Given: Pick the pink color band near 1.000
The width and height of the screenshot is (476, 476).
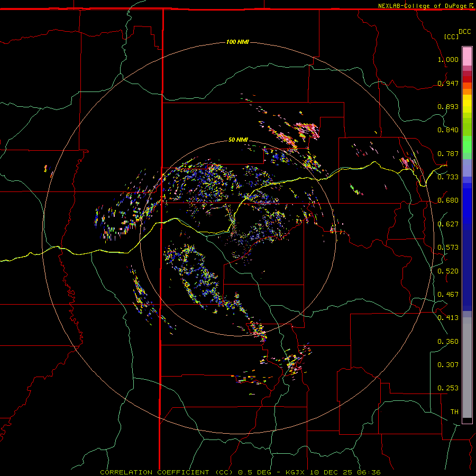Looking at the screenshot, I should [x=467, y=57].
